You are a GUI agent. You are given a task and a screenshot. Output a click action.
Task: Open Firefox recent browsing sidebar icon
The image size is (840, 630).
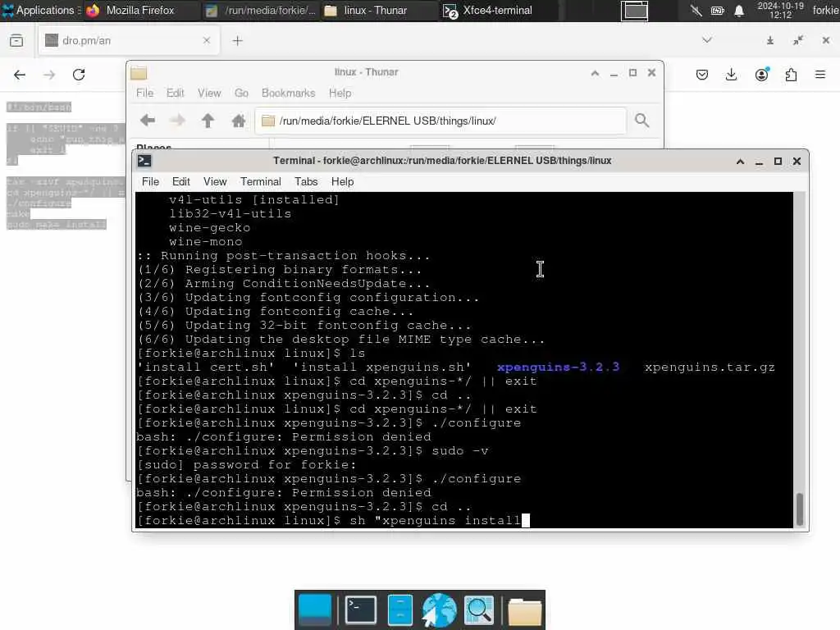pyautogui.click(x=16, y=41)
